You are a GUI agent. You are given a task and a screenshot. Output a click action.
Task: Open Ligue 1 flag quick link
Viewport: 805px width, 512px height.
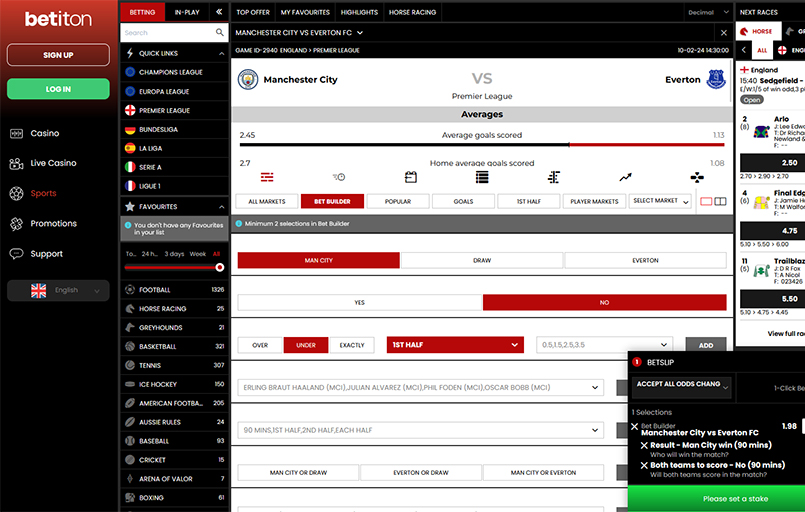[x=130, y=186]
